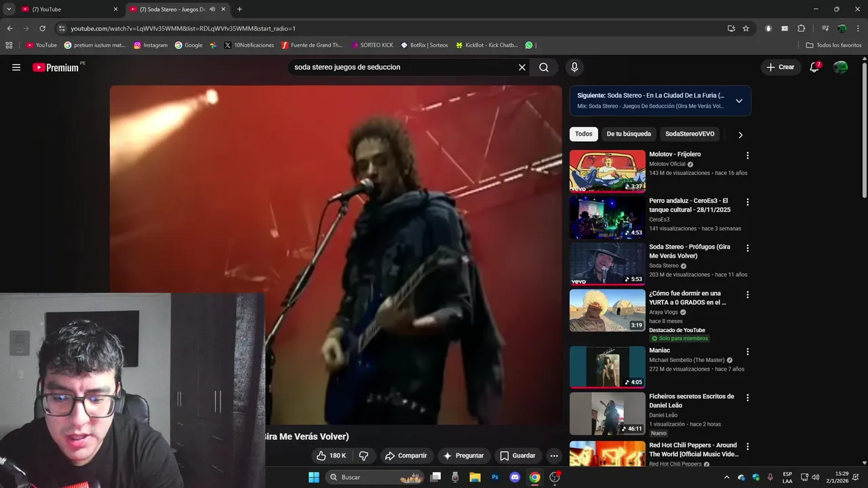Open the 'Araya Vlogs' channel name
This screenshot has height=488, width=868.
point(663,312)
